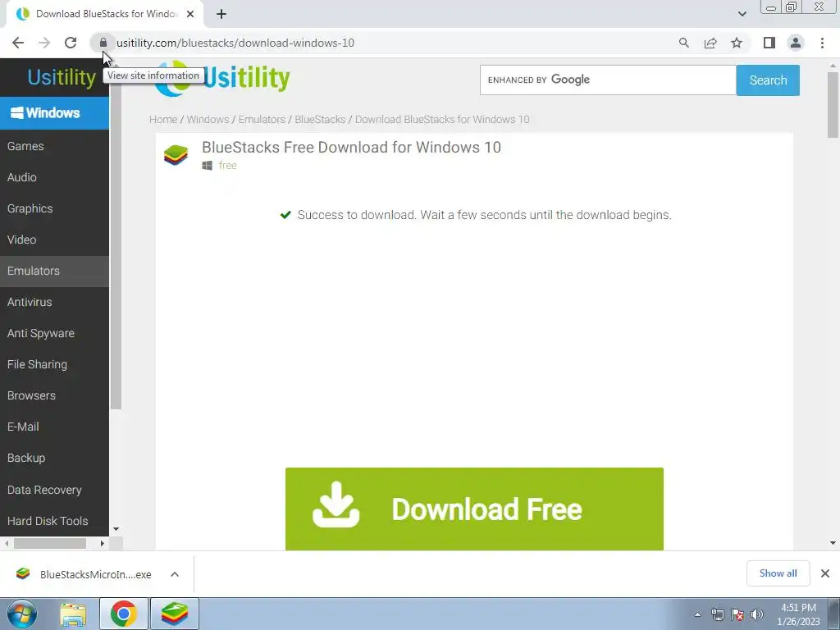The image size is (840, 630).
Task: Click the volume speaker icon
Action: point(757,614)
